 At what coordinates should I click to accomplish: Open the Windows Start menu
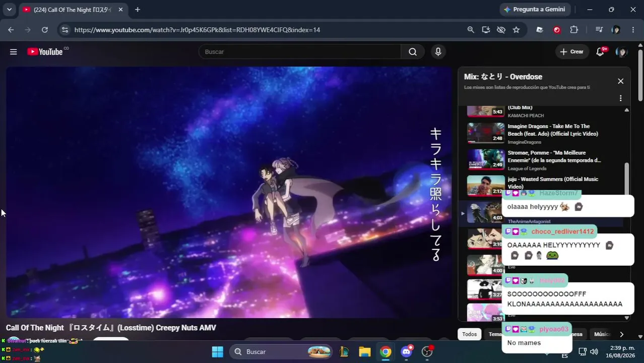[217, 351]
